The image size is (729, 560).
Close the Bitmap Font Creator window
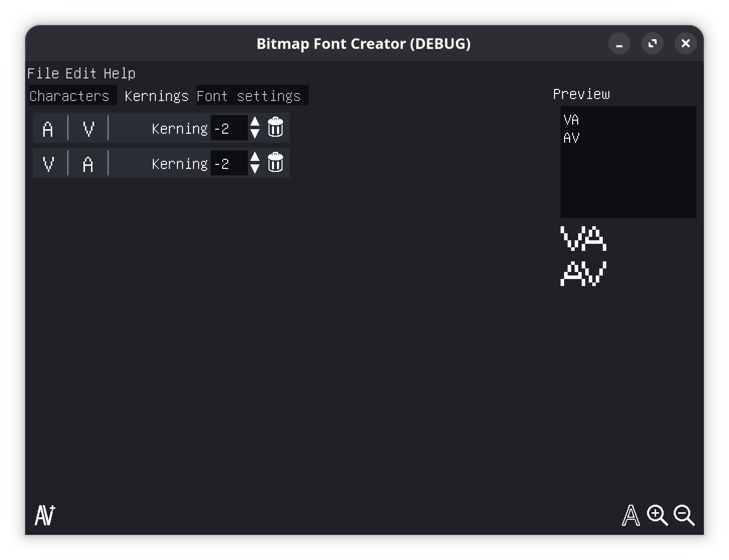point(686,43)
